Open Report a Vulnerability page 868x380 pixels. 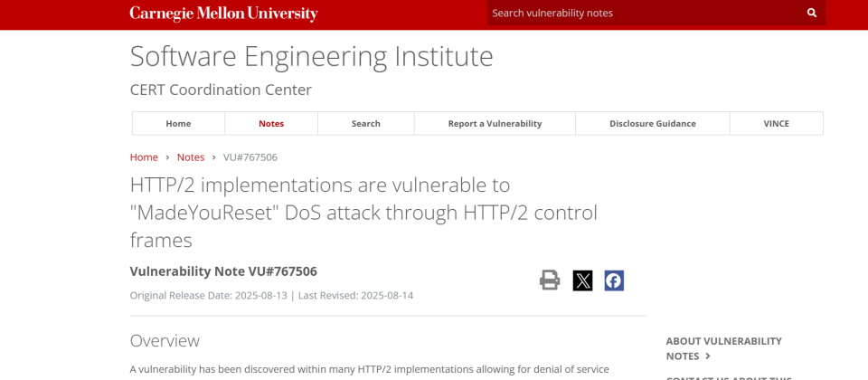point(495,124)
